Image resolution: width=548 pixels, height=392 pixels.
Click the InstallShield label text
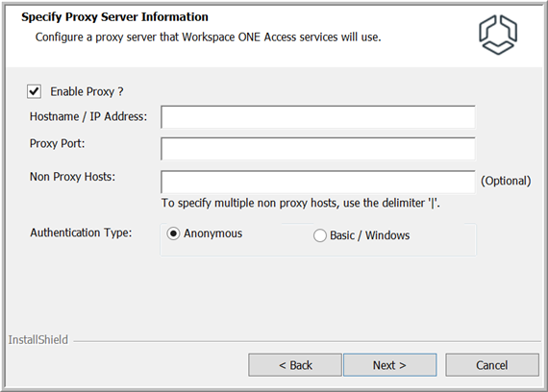[38, 339]
